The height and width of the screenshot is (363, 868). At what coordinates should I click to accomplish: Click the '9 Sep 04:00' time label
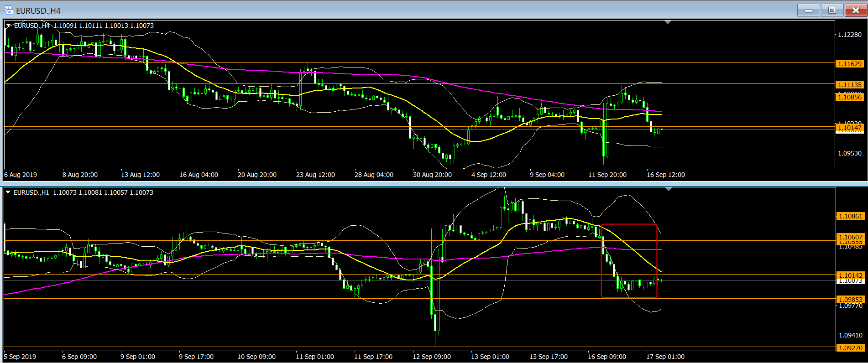547,175
